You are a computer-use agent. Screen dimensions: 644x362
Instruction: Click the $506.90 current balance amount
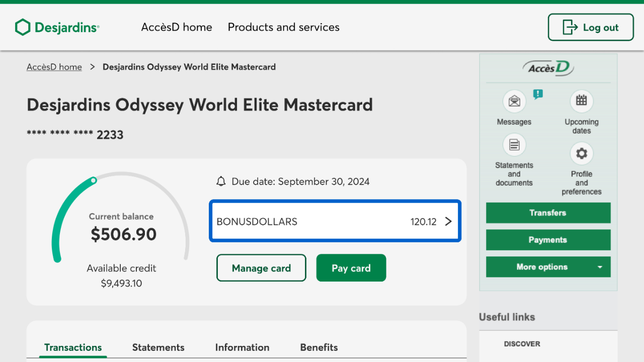124,234
